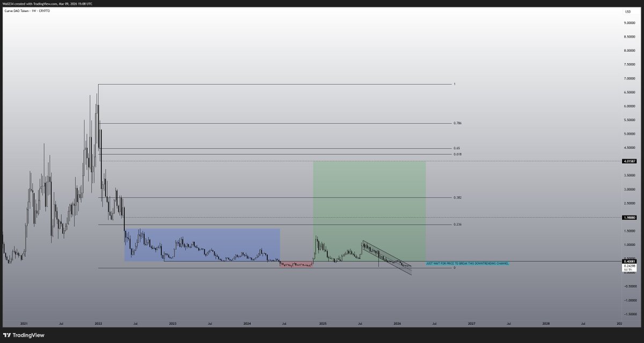This screenshot has height=343, width=644.
Task: Click the 0.24298 current price label
Action: click(630, 266)
